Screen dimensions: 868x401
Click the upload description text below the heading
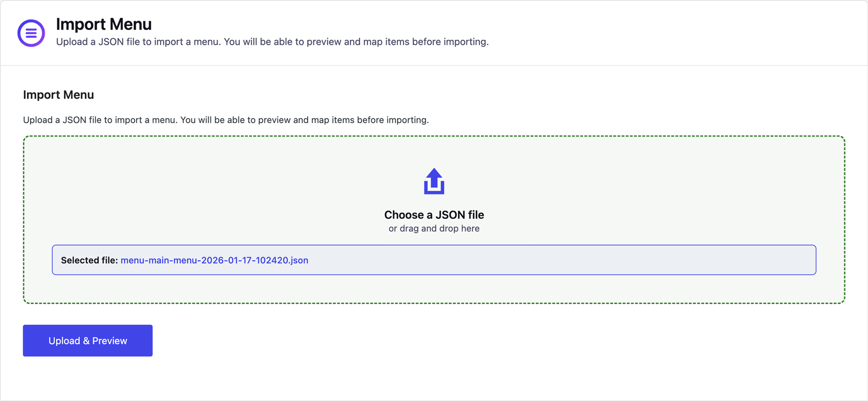(x=272, y=42)
